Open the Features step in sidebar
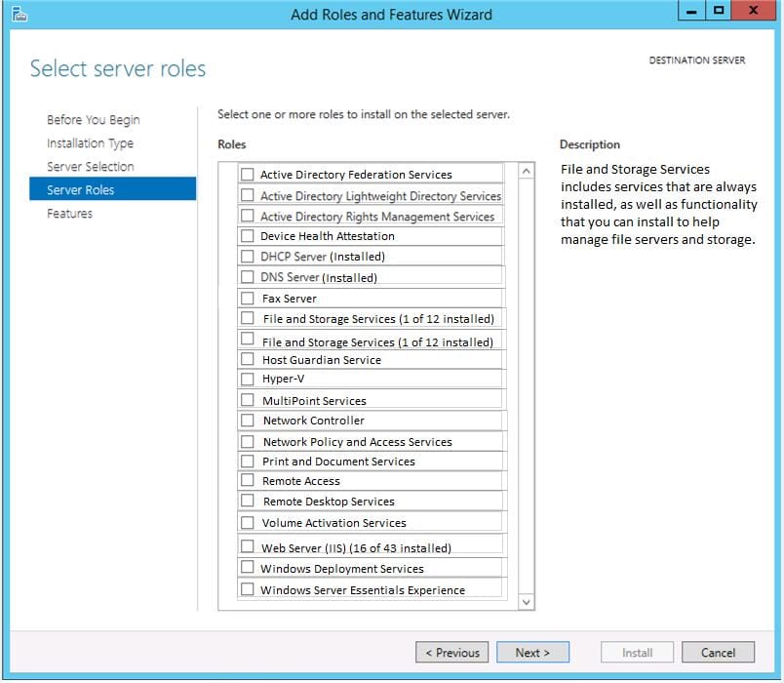The width and height of the screenshot is (784, 683). coord(69,214)
